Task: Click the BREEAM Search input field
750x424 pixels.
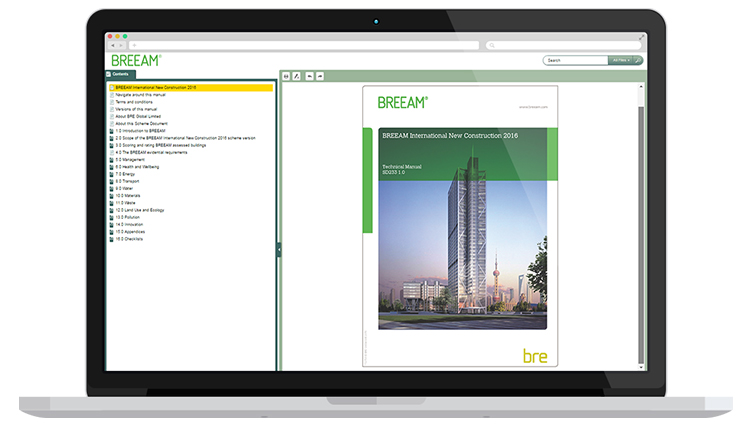Action: 576,60
